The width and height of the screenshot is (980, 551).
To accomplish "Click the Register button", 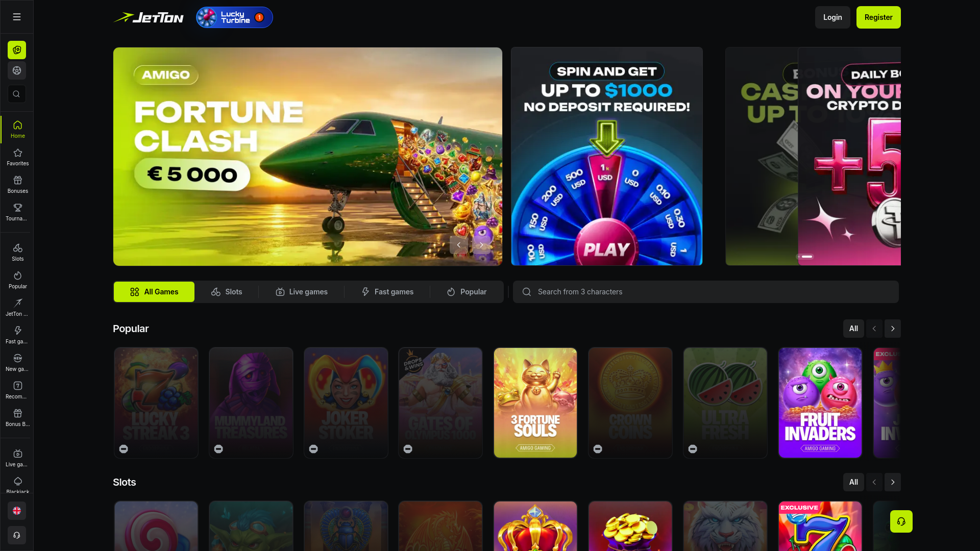I will click(878, 17).
